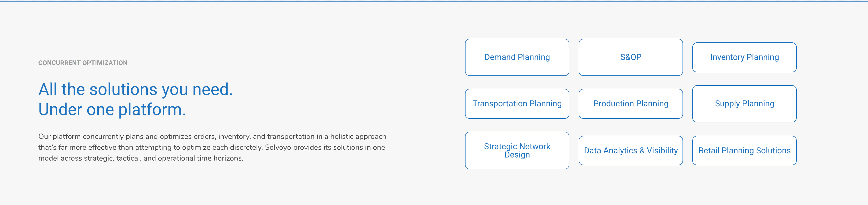868x205 pixels.
Task: Click the heading line Under one platform
Action: 112,110
